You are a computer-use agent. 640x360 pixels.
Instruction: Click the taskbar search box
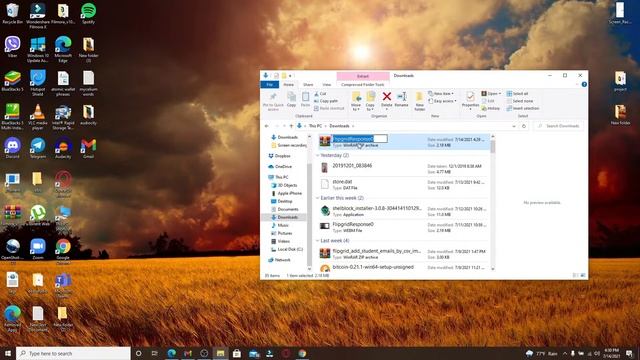[x=73, y=353]
